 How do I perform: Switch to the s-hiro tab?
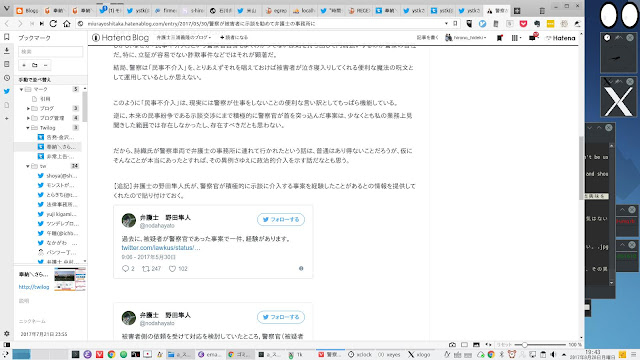193,11
